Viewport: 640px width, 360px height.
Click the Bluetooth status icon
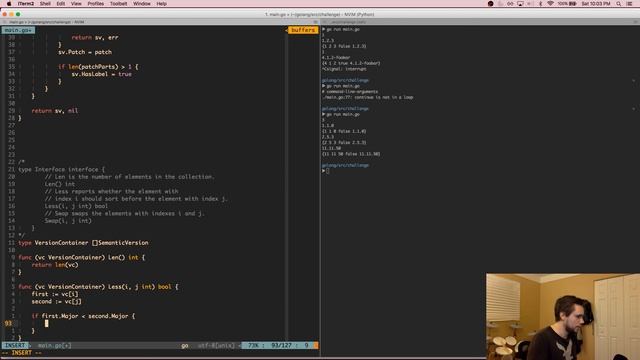point(540,4)
